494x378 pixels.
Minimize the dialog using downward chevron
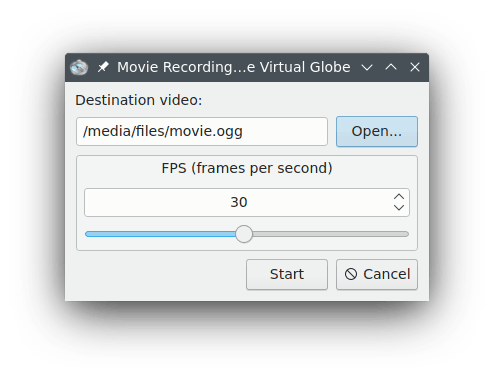pyautogui.click(x=367, y=67)
